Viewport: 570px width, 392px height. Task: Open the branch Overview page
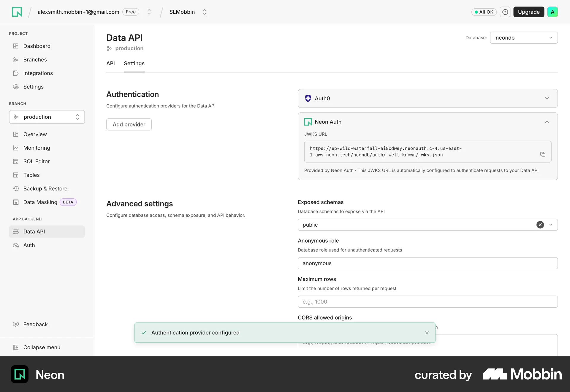click(x=47, y=134)
